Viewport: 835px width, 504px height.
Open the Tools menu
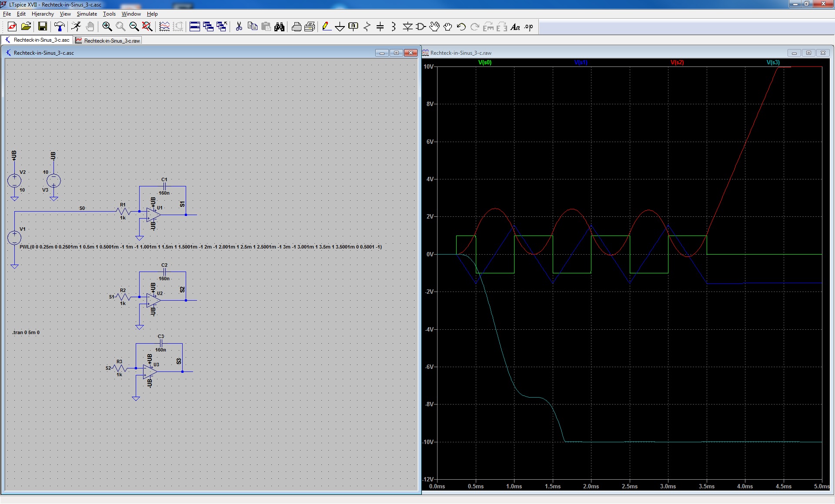(109, 14)
